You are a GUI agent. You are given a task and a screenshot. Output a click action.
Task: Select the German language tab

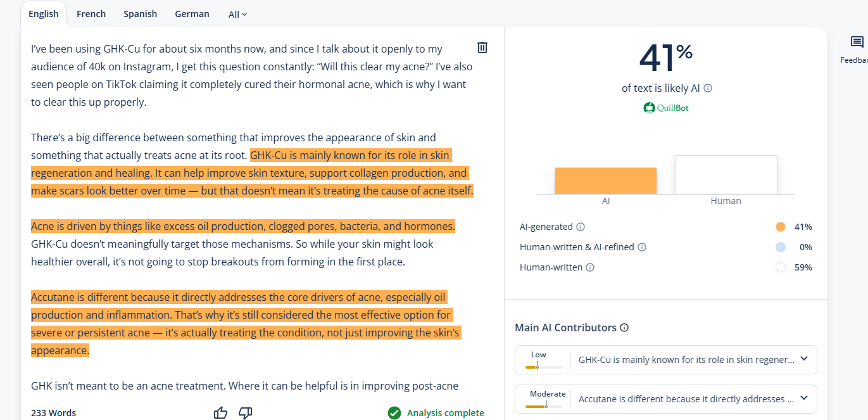(192, 14)
